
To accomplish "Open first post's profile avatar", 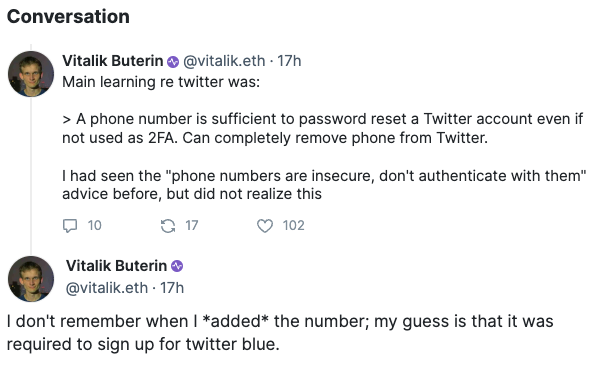I will 31,74.
